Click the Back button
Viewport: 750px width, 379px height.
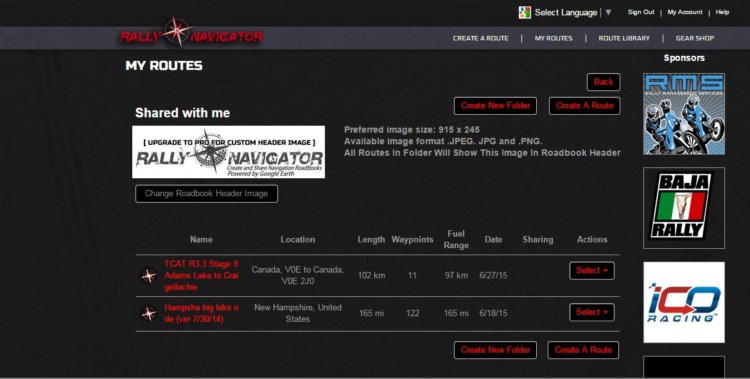pos(604,82)
